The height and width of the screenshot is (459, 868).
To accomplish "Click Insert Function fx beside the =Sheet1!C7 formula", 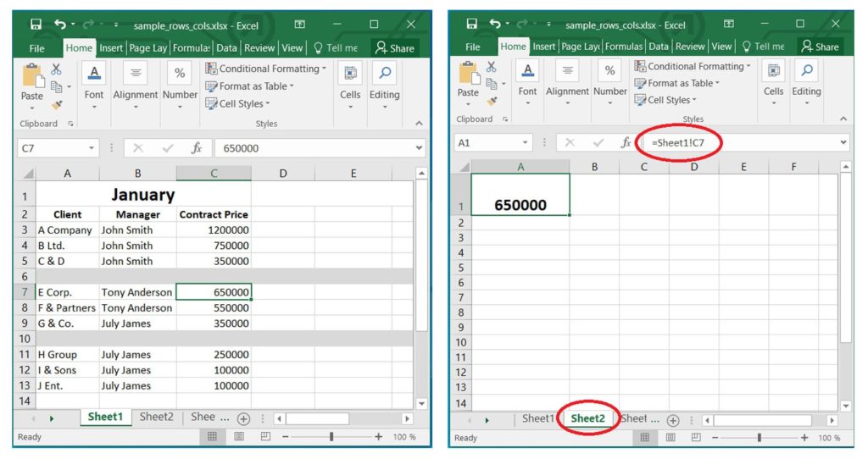I will tap(627, 143).
